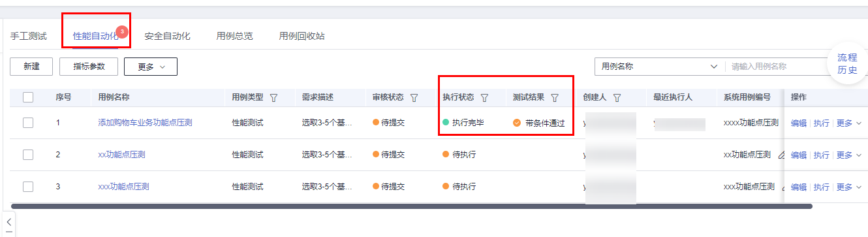The image size is (868, 237).
Task: Switch to the 安全自动化 tab
Action: point(167,36)
